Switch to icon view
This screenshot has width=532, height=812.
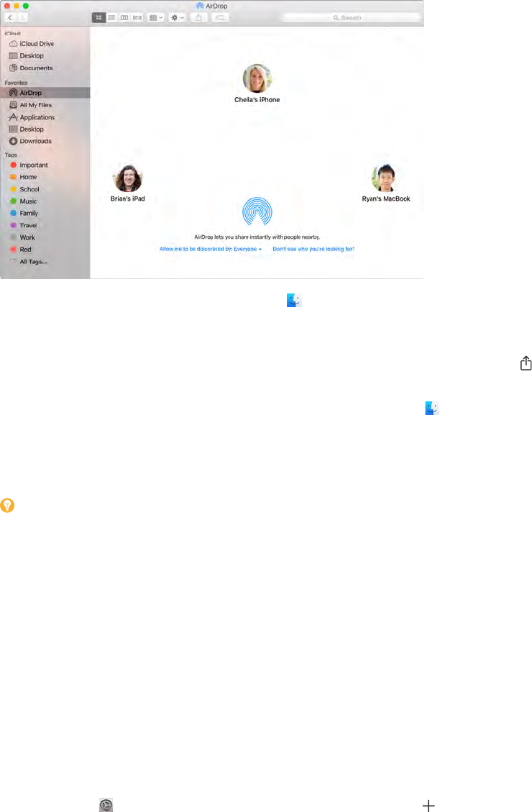(98, 17)
